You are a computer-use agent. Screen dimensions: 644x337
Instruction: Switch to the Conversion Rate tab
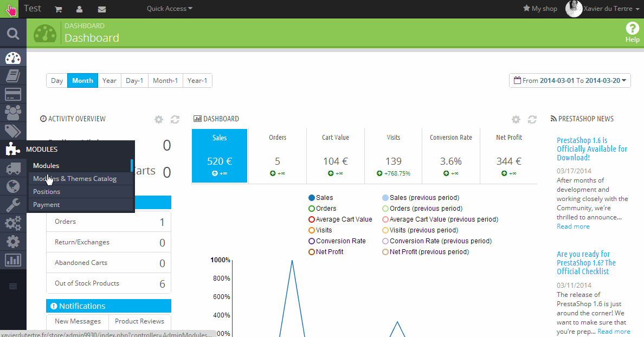(x=451, y=155)
